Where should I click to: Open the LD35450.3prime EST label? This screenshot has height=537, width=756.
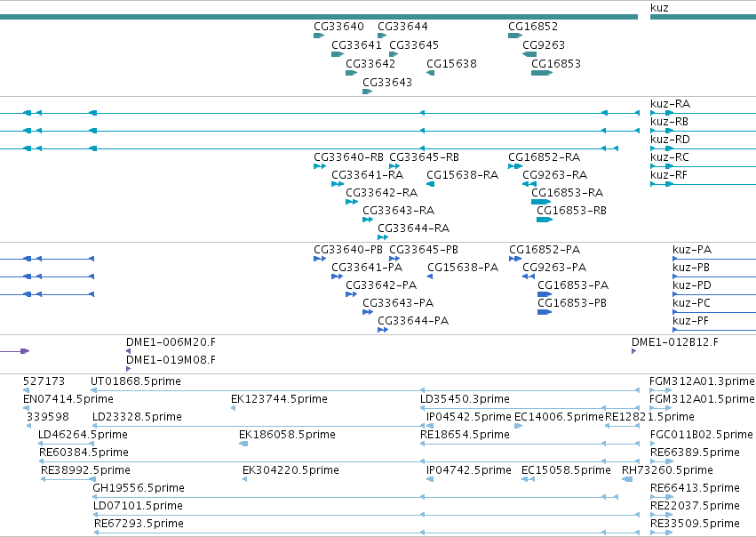point(465,399)
